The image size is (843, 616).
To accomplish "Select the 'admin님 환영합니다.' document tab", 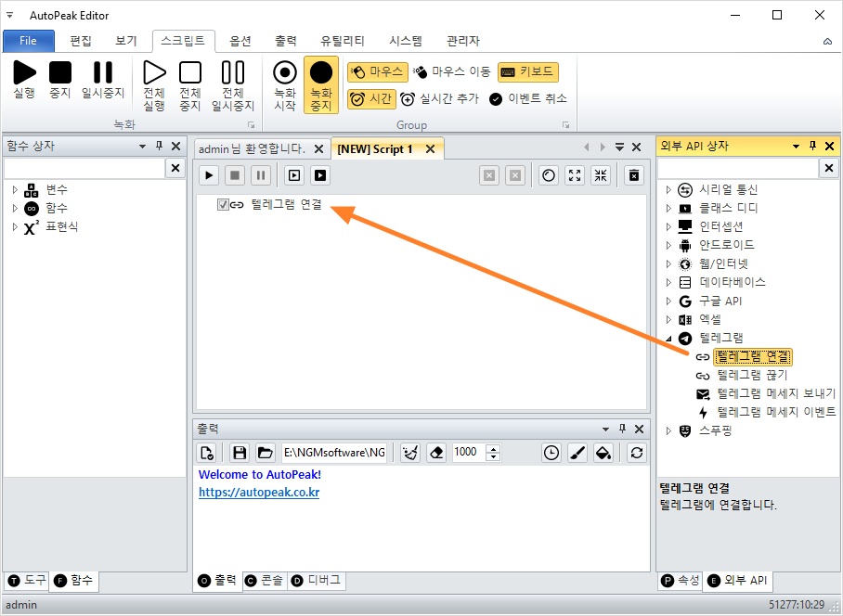I will tap(252, 148).
